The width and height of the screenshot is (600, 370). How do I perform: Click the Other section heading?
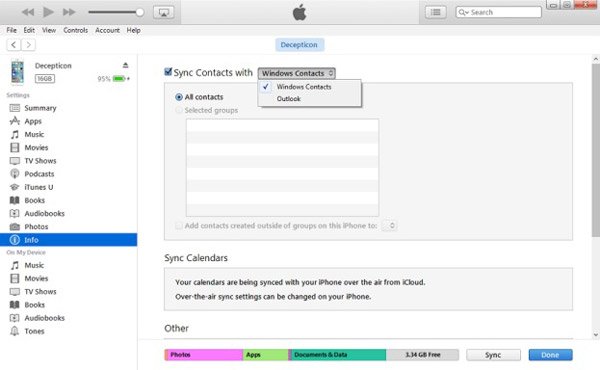click(176, 328)
